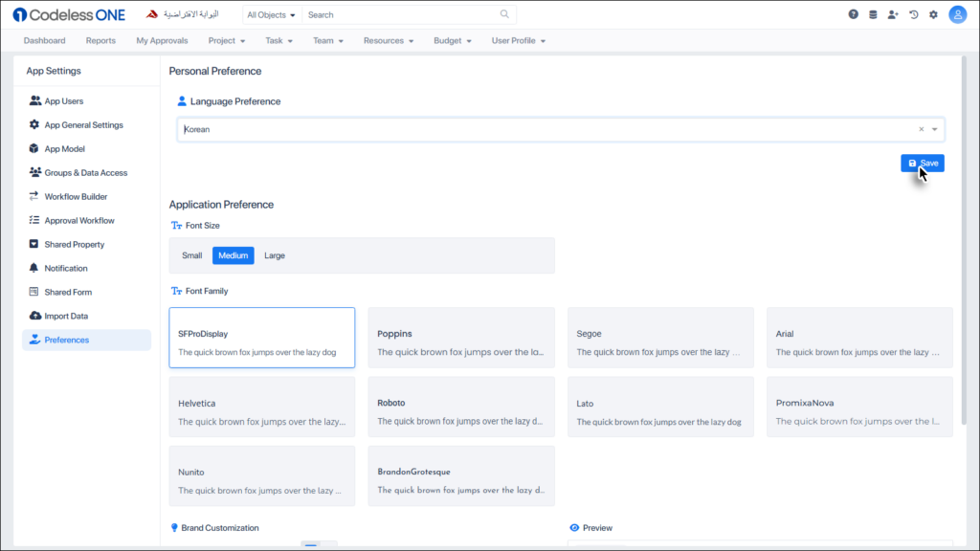Choose the Arial font family card
The height and width of the screenshot is (551, 980).
tap(860, 338)
